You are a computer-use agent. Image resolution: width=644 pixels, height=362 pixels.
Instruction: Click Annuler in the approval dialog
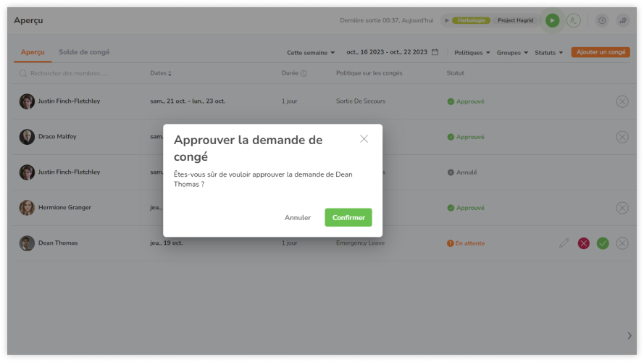(x=298, y=217)
